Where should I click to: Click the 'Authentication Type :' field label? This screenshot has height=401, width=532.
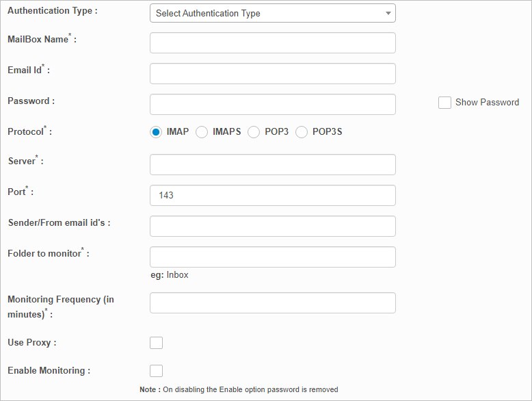[x=52, y=11]
